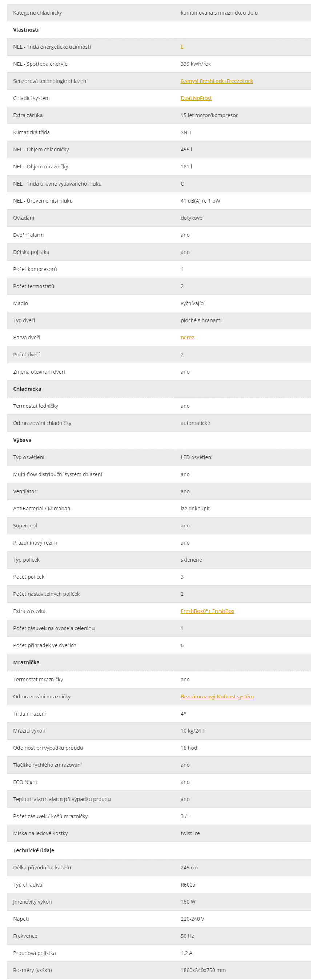The image size is (317, 980).
Task: Click the Mrazící výkon 10 kg/24 h value
Action: (193, 731)
